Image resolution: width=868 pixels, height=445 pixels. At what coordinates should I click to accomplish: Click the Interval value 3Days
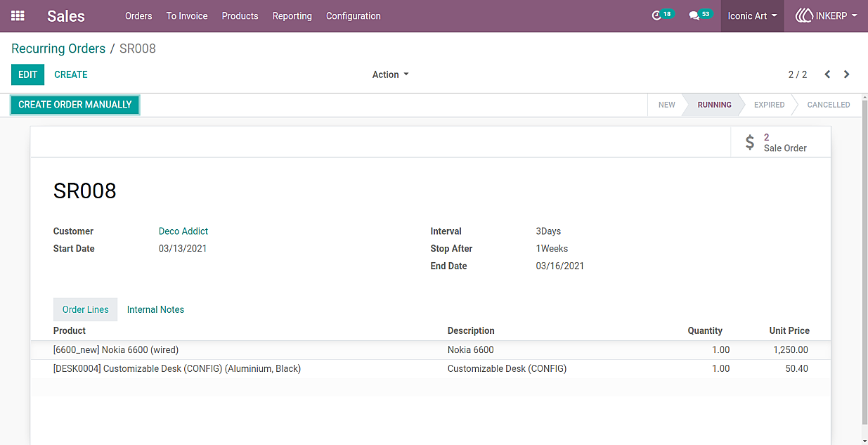click(x=548, y=231)
